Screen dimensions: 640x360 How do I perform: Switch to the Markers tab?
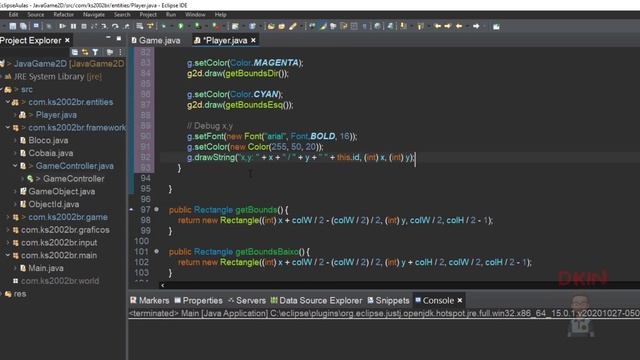149,300
